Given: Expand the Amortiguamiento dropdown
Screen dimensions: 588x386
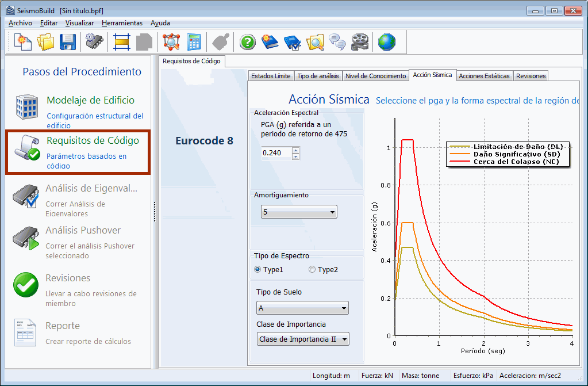Looking at the screenshot, I should (x=298, y=212).
